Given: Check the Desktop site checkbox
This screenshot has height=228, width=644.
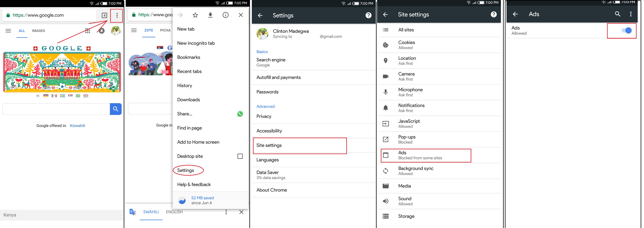Looking at the screenshot, I should 240,156.
